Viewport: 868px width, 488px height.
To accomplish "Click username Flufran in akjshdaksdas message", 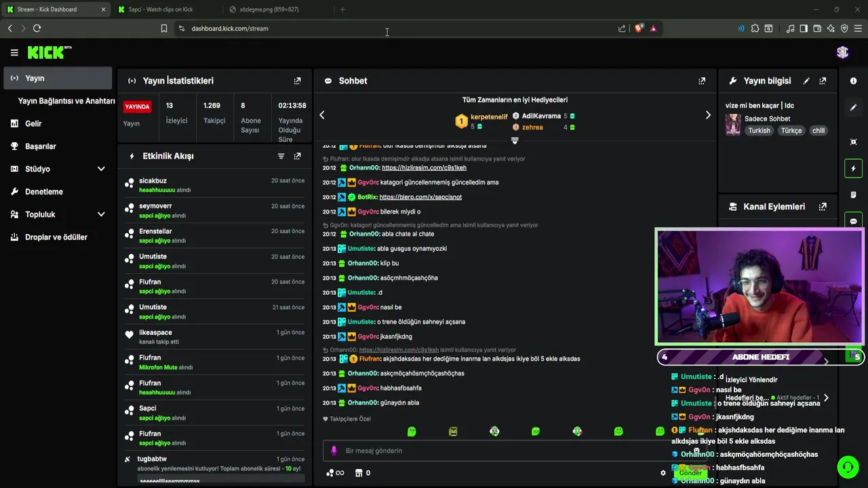I will point(370,359).
